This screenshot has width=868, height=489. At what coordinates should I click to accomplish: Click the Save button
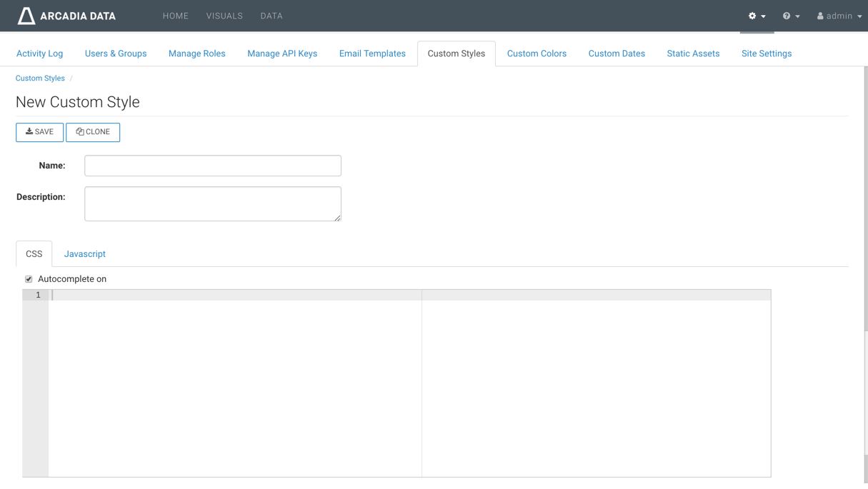(x=39, y=132)
